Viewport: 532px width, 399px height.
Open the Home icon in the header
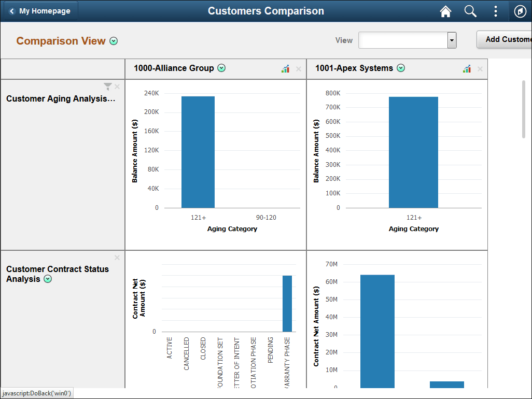[x=445, y=11]
